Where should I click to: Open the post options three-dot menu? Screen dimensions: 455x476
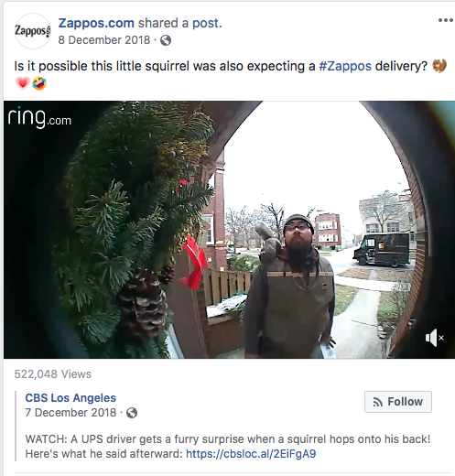[x=445, y=20]
